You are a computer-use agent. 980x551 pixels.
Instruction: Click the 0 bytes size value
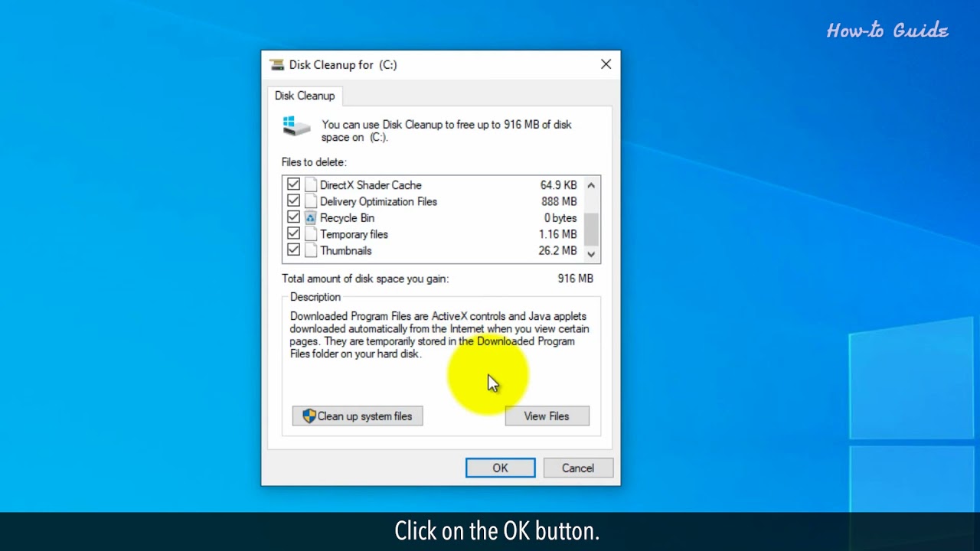[x=560, y=218]
